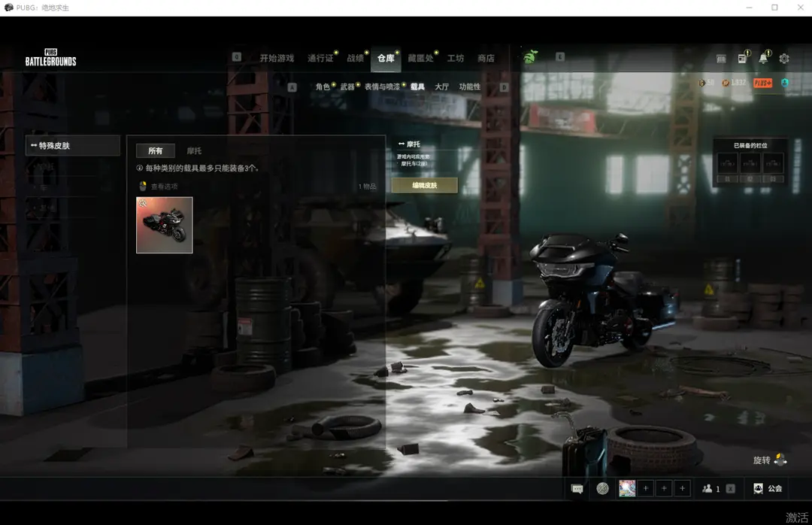812x525 pixels.
Task: Select the 载具 submenu tab
Action: (417, 86)
